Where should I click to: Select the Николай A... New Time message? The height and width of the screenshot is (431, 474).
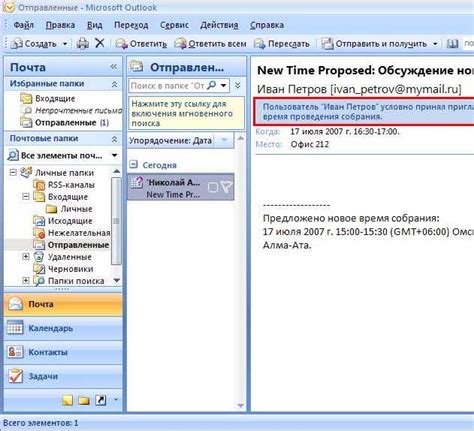coord(181,187)
